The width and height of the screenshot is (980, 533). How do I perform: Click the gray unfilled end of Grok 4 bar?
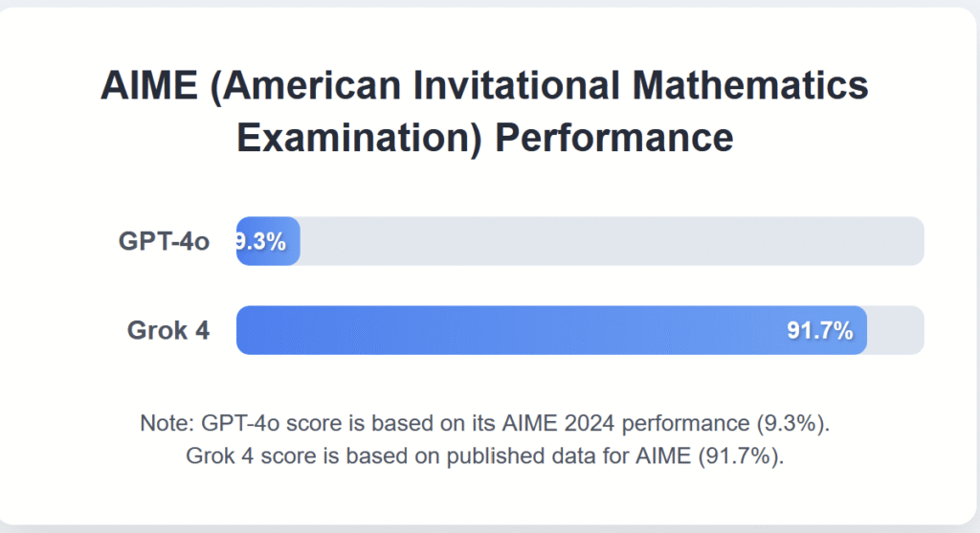pos(896,330)
